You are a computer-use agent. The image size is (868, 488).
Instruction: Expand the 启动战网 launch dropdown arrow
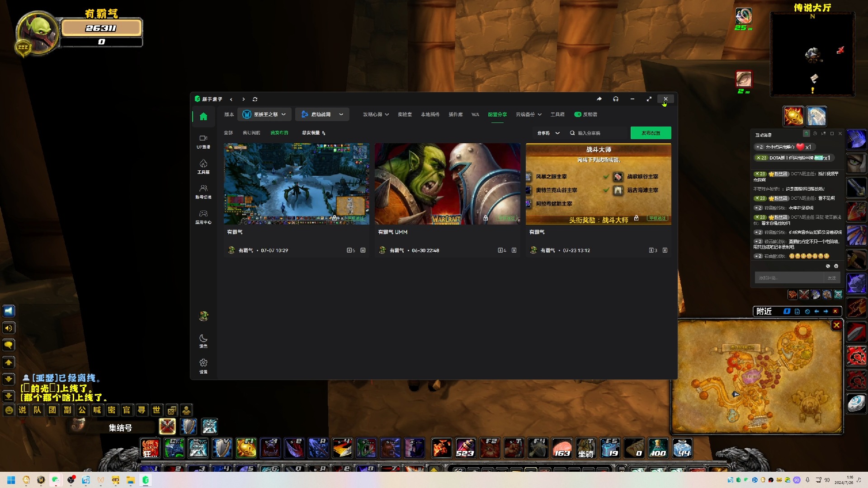click(341, 115)
